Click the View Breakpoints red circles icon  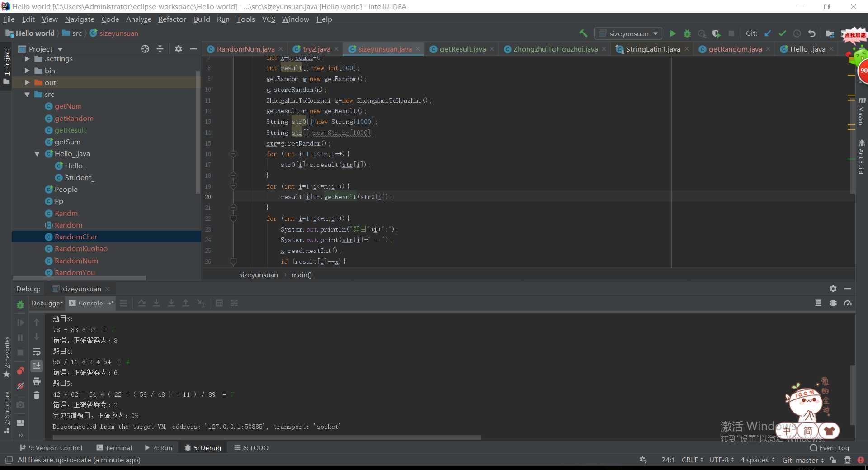[x=20, y=371]
